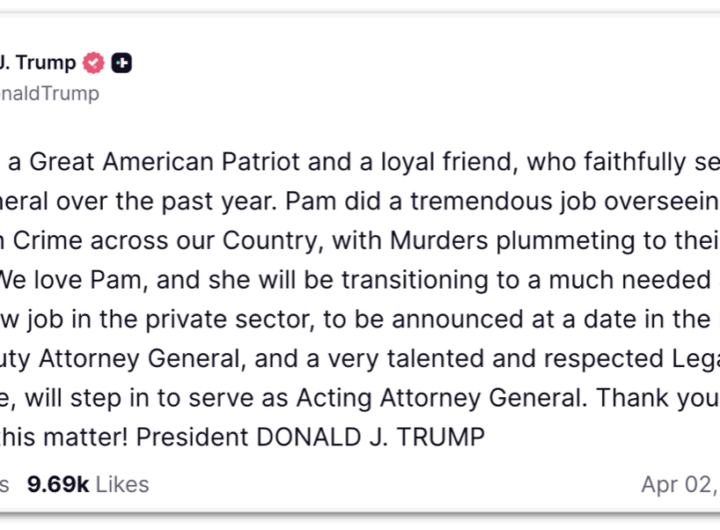Click the black plus badge icon
The height and width of the screenshot is (530, 720).
click(x=121, y=63)
